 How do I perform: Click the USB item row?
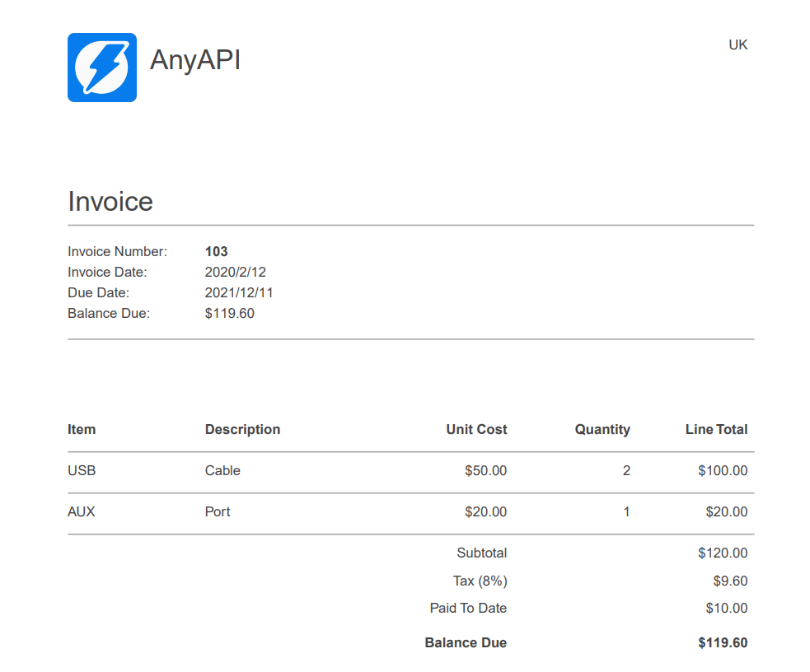click(x=82, y=470)
